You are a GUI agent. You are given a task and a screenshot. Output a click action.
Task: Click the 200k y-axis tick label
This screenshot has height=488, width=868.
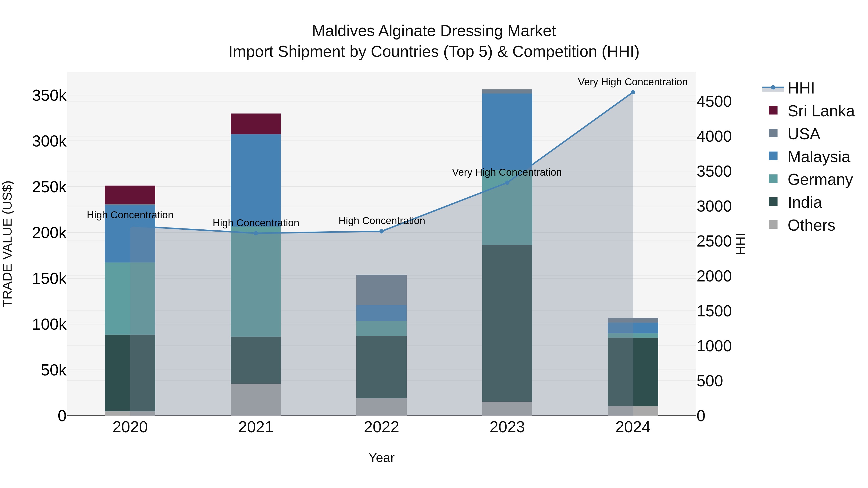[x=49, y=233]
